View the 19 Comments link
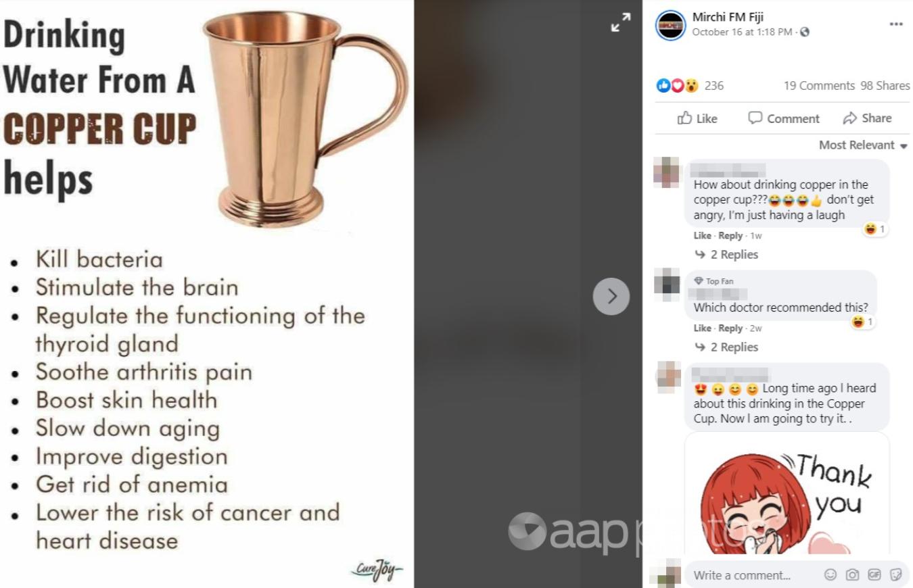Image resolution: width=913 pixels, height=588 pixels. click(819, 86)
